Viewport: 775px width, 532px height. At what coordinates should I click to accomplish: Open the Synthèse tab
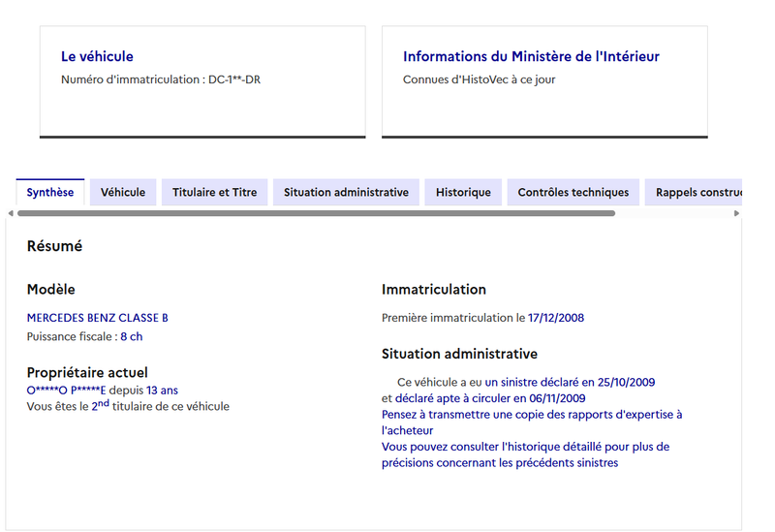(x=50, y=192)
